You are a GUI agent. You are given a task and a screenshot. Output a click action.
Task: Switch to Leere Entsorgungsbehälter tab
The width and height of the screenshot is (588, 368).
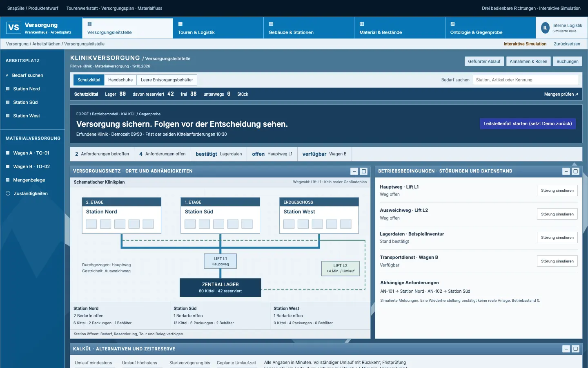[x=167, y=80]
